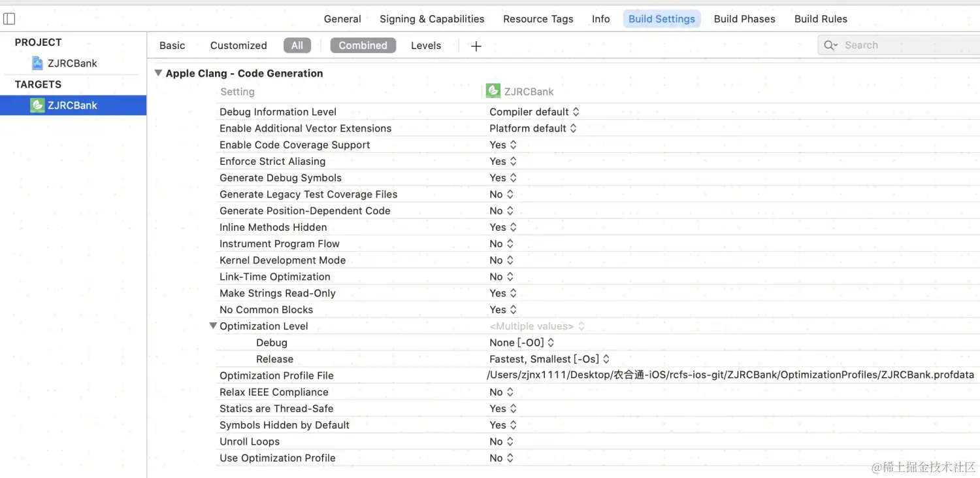Change Unroll Loops value

pyautogui.click(x=502, y=441)
